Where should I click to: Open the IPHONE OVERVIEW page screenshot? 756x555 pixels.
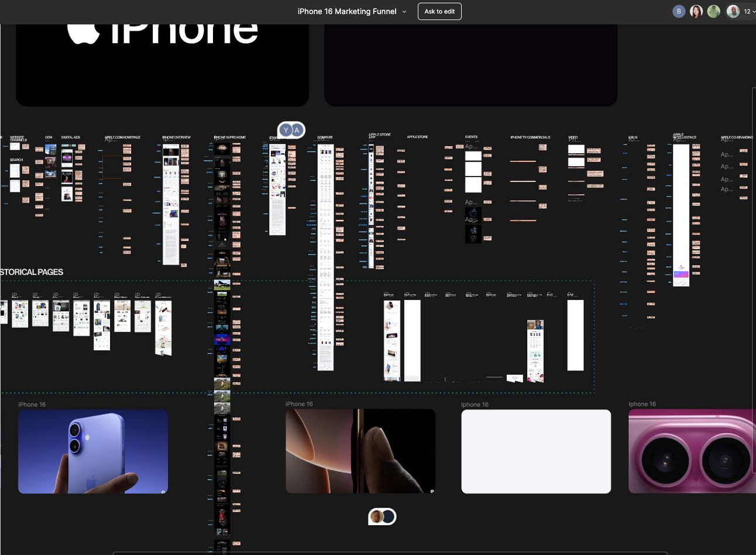pos(171,205)
